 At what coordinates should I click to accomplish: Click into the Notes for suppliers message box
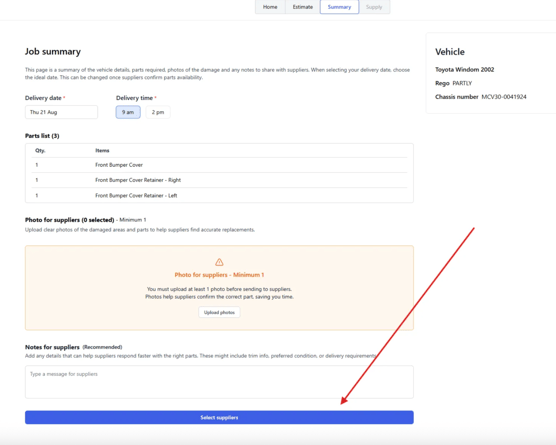pyautogui.click(x=219, y=382)
